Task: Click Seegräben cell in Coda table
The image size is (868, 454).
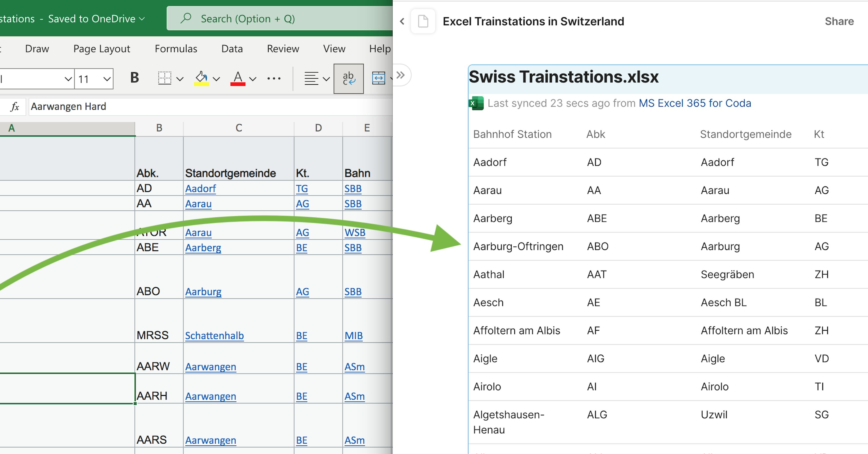Action: pos(727,275)
